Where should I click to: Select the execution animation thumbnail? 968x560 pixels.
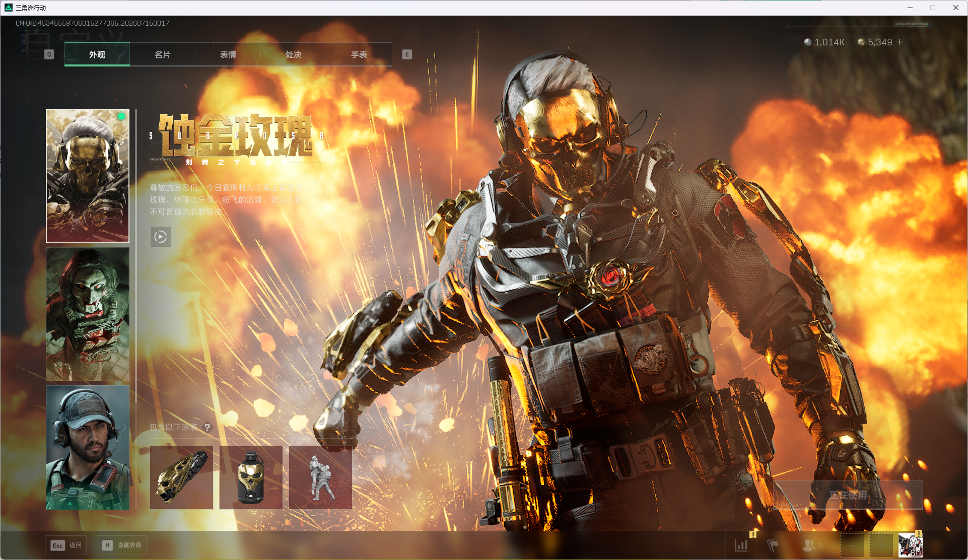click(320, 477)
